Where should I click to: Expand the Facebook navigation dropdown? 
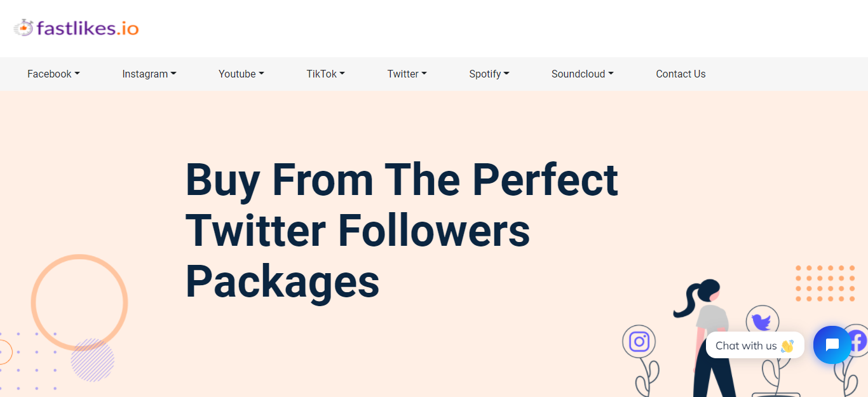(53, 74)
